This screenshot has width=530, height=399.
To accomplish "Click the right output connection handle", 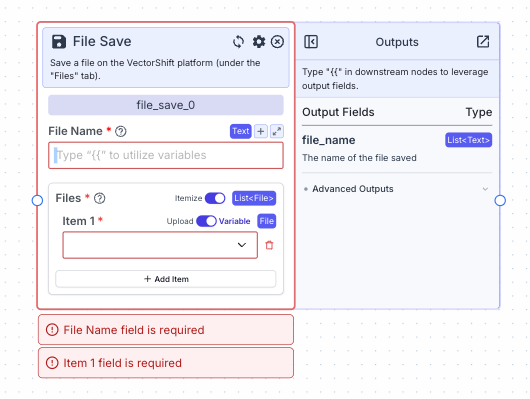I will [x=500, y=201].
